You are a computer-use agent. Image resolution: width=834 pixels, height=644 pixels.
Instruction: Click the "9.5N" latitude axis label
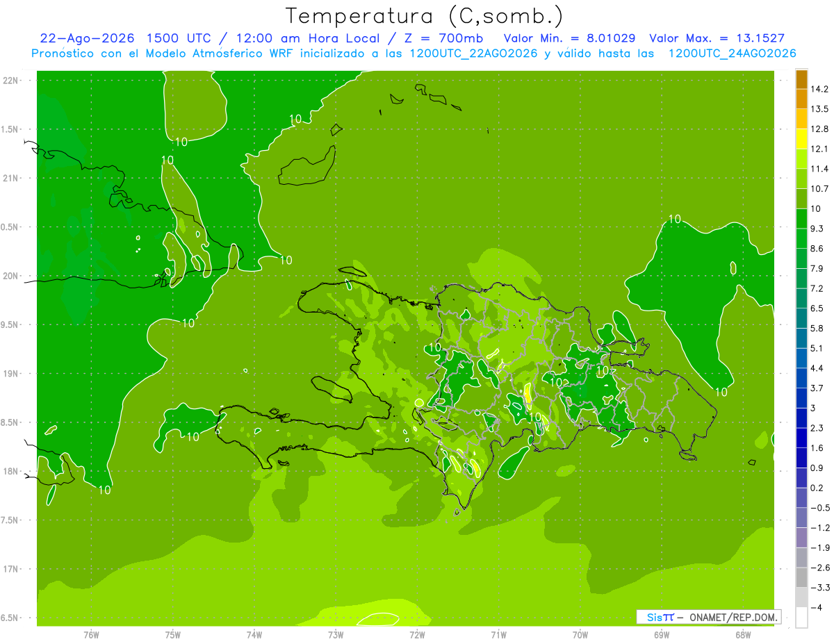[x=10, y=324]
